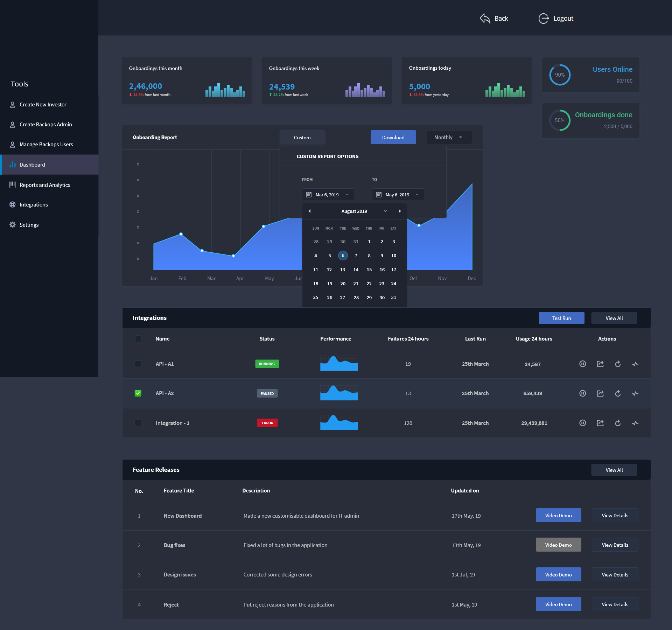Select Create New Investor in sidebar

(x=43, y=105)
